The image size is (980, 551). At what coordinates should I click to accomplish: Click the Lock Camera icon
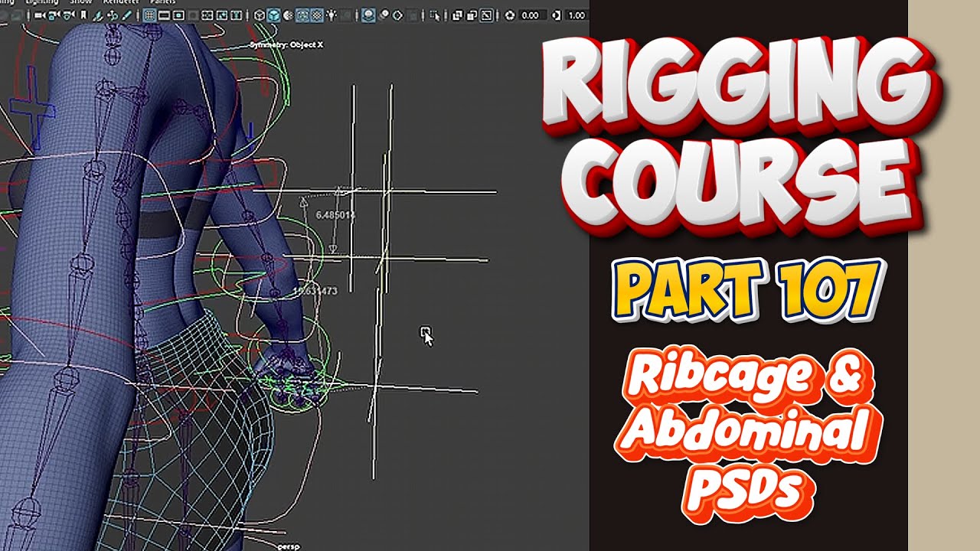click(54, 15)
